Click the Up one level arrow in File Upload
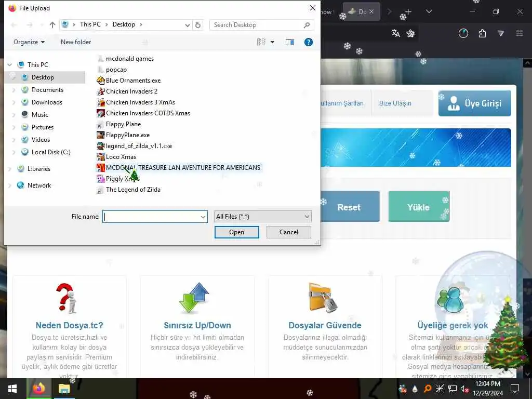This screenshot has width=532, height=399. tap(52, 25)
